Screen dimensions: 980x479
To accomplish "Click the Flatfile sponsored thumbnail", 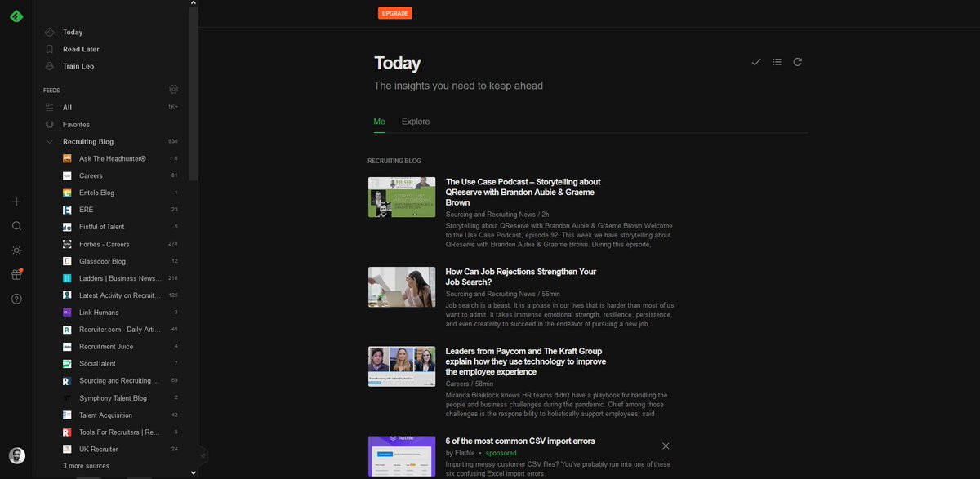I will pos(402,456).
